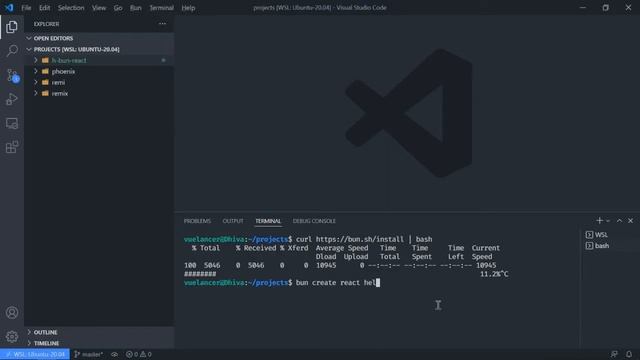Restore down the VS Code window

point(606,8)
